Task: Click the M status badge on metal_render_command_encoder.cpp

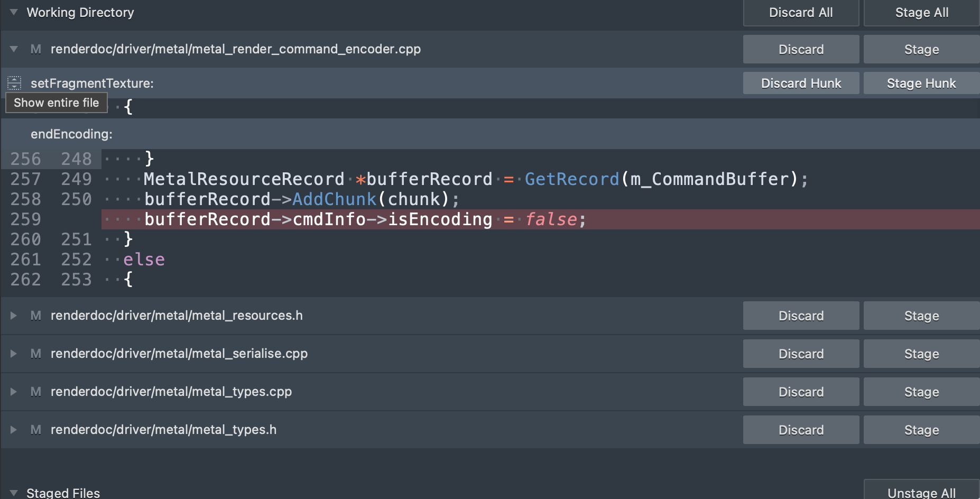Action: (35, 49)
